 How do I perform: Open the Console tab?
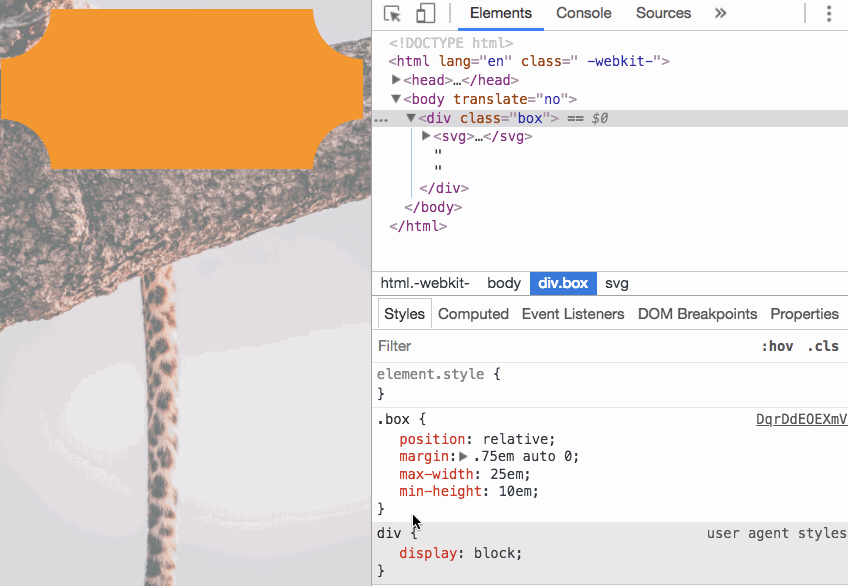[584, 13]
